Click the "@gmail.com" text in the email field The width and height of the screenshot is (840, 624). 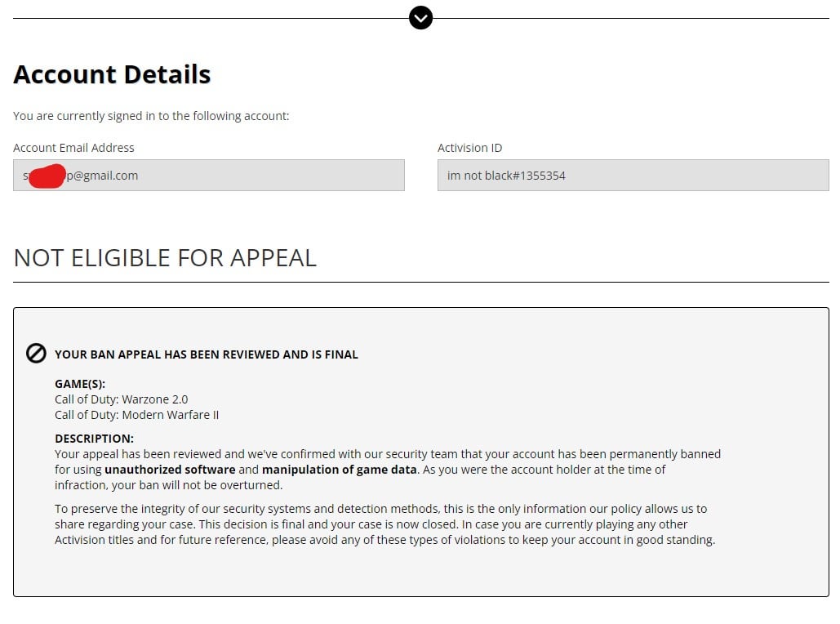click(107, 176)
